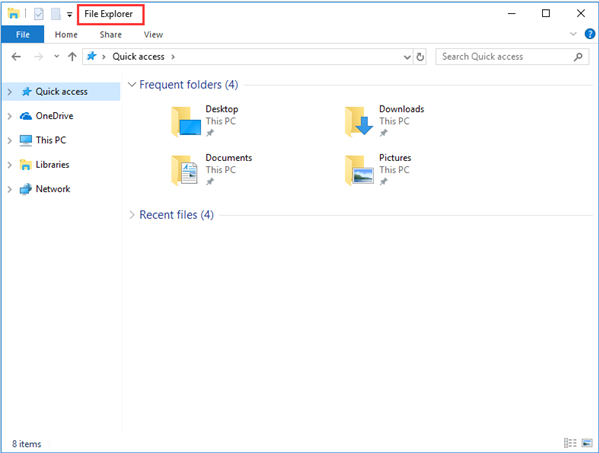
Task: Open the Downloads folder icon
Action: 358,122
